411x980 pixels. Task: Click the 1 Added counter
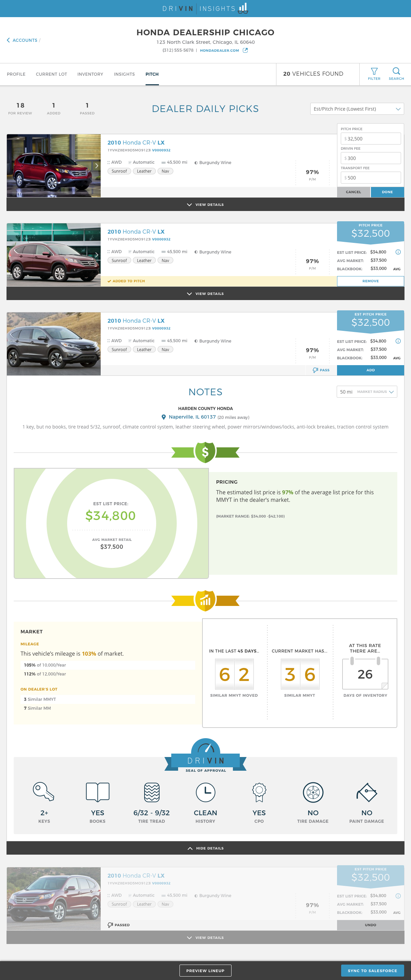pos(54,108)
